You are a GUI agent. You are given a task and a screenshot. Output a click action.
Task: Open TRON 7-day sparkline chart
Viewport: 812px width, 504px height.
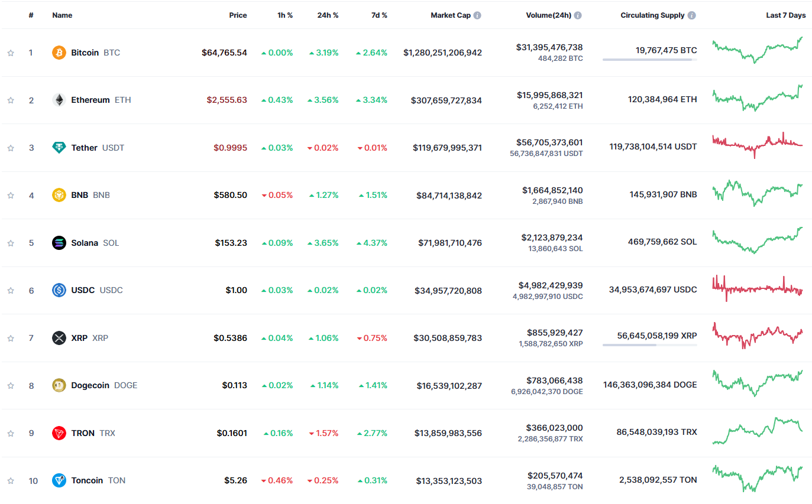758,431
